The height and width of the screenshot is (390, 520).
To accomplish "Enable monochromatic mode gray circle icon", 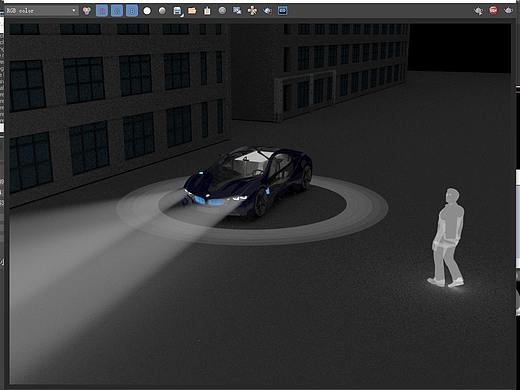I will click(x=162, y=11).
